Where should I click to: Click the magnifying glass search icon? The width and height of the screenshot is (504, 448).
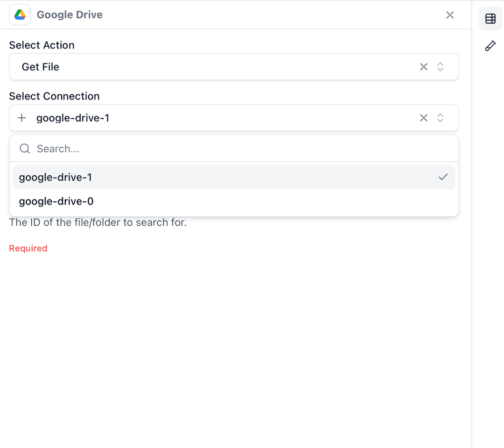(24, 148)
